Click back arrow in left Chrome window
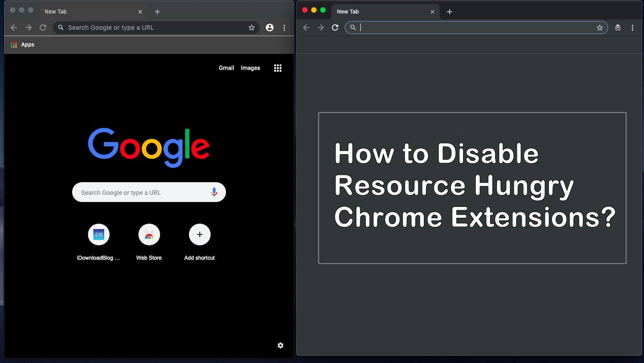The width and height of the screenshot is (644, 363). 14,28
